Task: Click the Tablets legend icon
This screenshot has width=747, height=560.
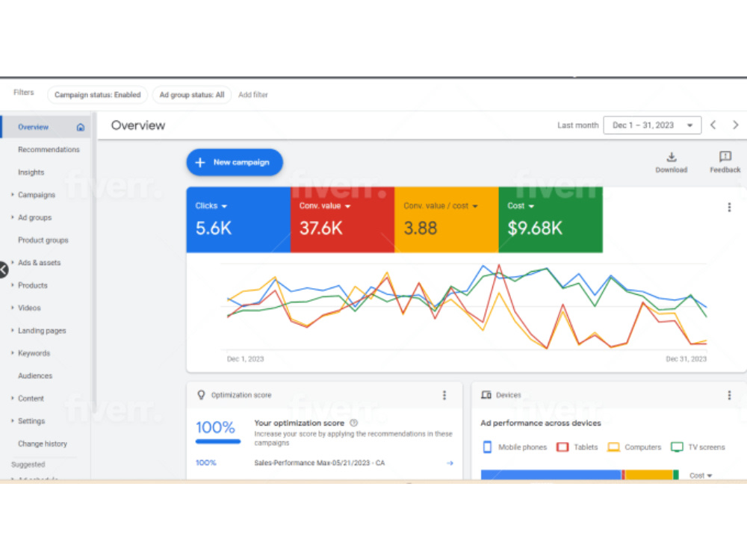Action: (x=562, y=447)
